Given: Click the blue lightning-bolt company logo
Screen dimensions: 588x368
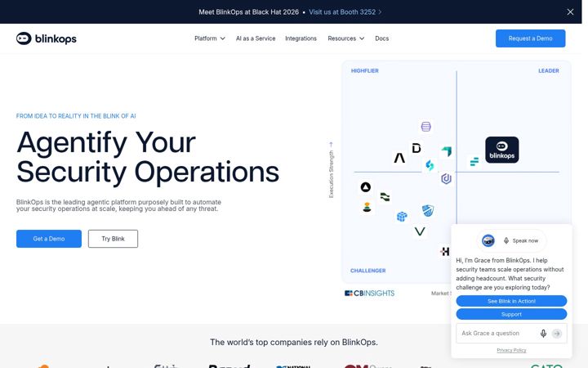Looking at the screenshot, I should click(430, 165).
